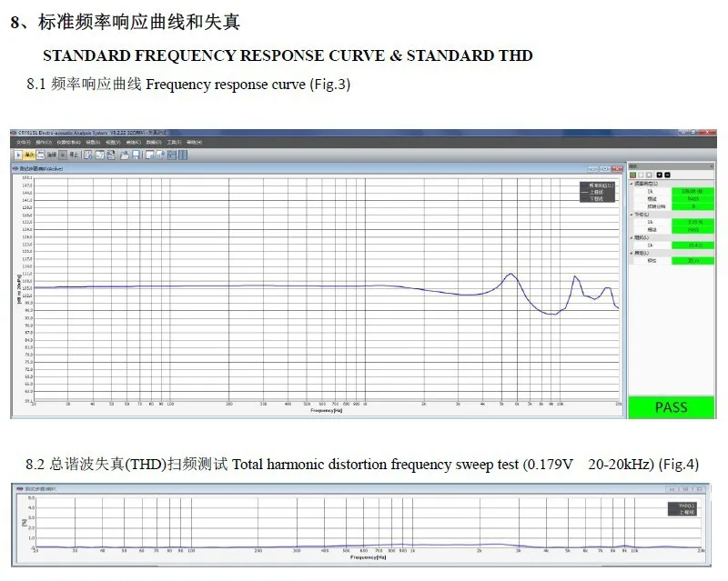The image size is (728, 581).
Task: Click the heading '8、标准频率响应曲线和失真'
Action: [126, 22]
